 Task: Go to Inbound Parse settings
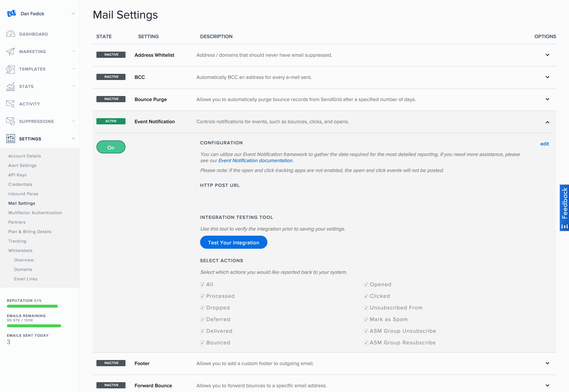pyautogui.click(x=23, y=194)
